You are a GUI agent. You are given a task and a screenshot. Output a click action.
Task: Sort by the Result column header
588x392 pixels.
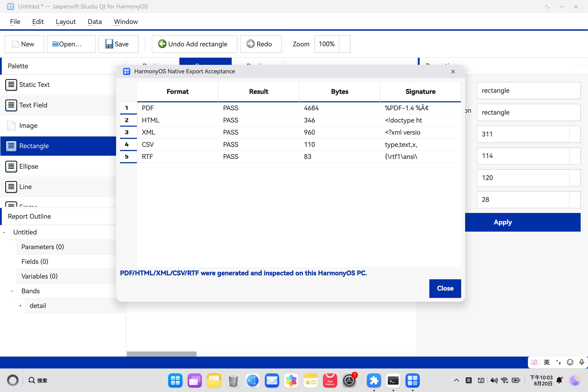point(259,92)
